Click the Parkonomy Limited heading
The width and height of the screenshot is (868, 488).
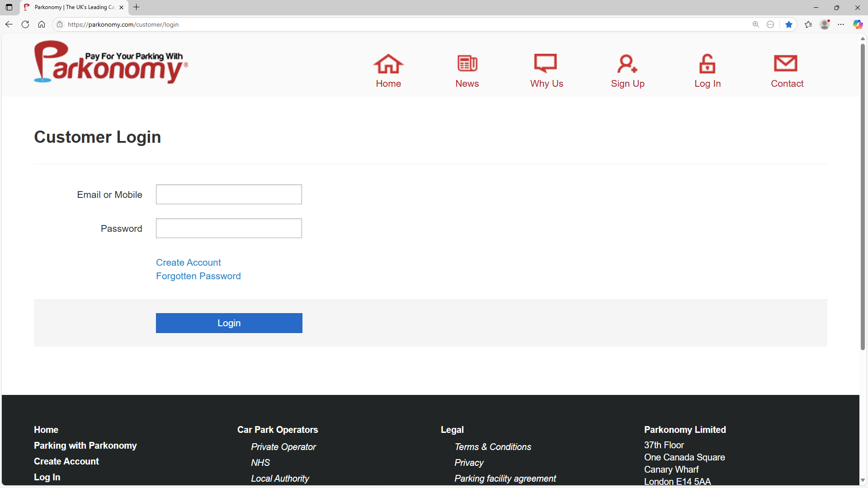(x=685, y=430)
